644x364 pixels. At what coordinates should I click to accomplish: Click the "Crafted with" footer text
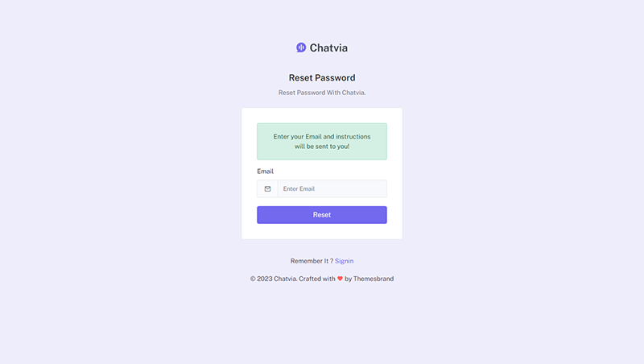pos(316,279)
